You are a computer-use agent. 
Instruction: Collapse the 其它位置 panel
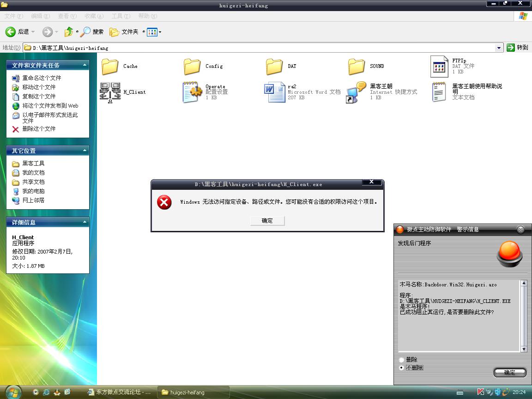coord(85,150)
